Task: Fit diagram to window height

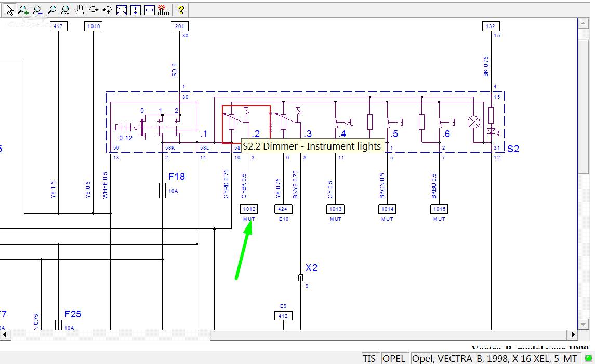Action: pos(136,10)
